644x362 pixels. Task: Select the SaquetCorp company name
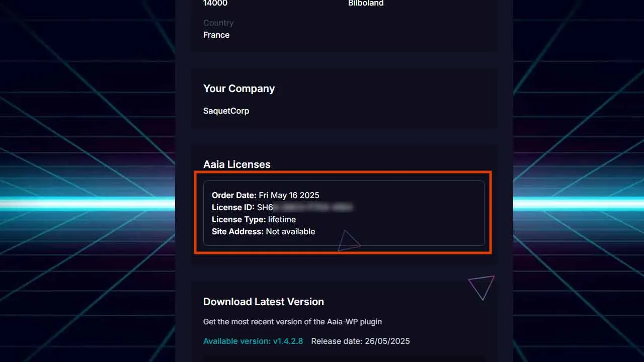[226, 111]
